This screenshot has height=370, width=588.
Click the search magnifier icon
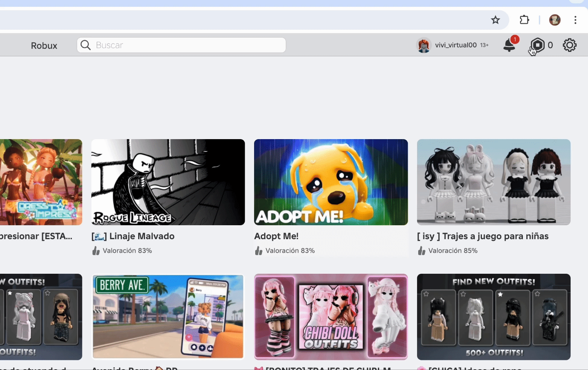point(85,45)
